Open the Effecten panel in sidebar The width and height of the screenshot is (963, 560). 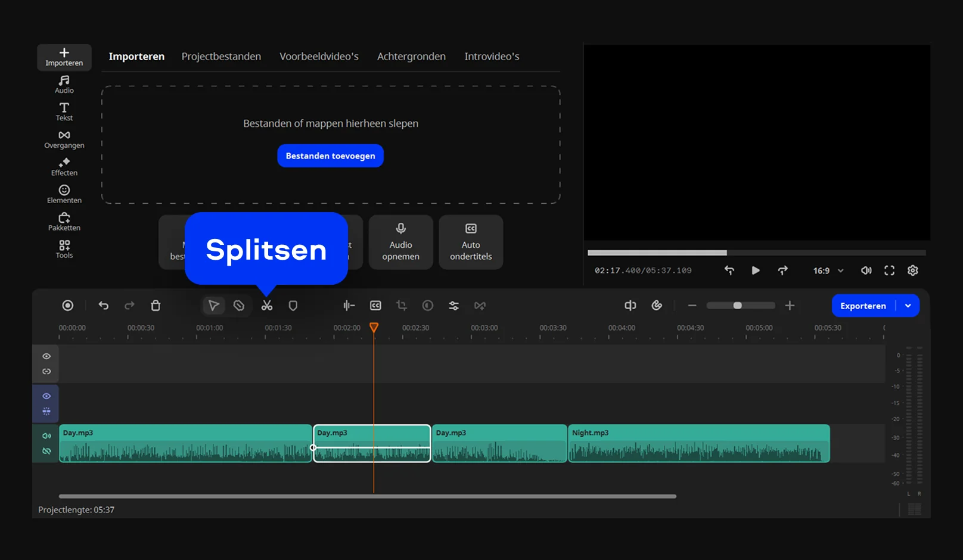coord(64,167)
